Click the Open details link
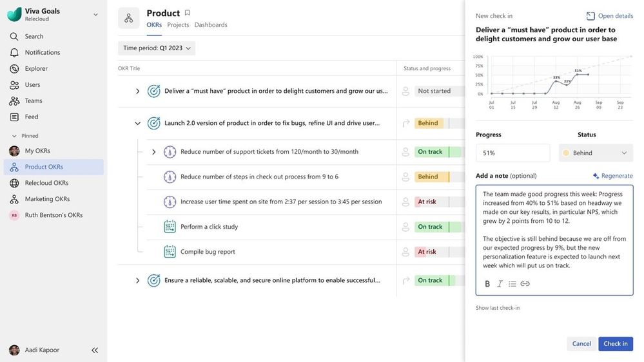Image resolution: width=644 pixels, height=362 pixels. [x=610, y=16]
